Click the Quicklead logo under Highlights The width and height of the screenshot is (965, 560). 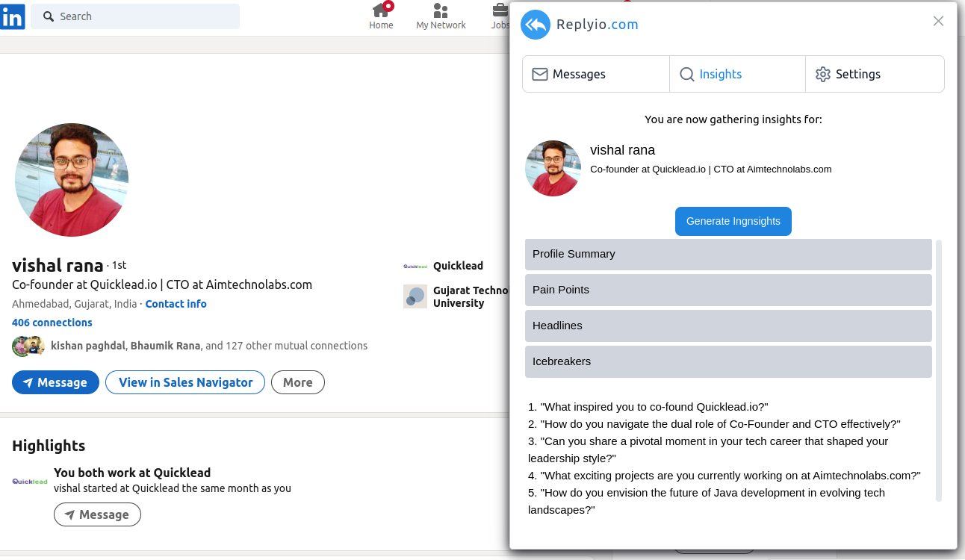[30, 482]
